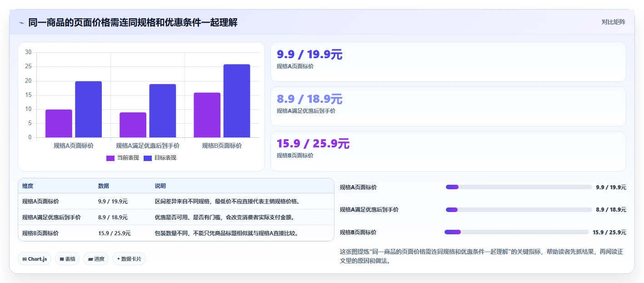Click the purple 当前表现 bar for 规格B页面标价
The image size is (644, 283).
coord(207,115)
